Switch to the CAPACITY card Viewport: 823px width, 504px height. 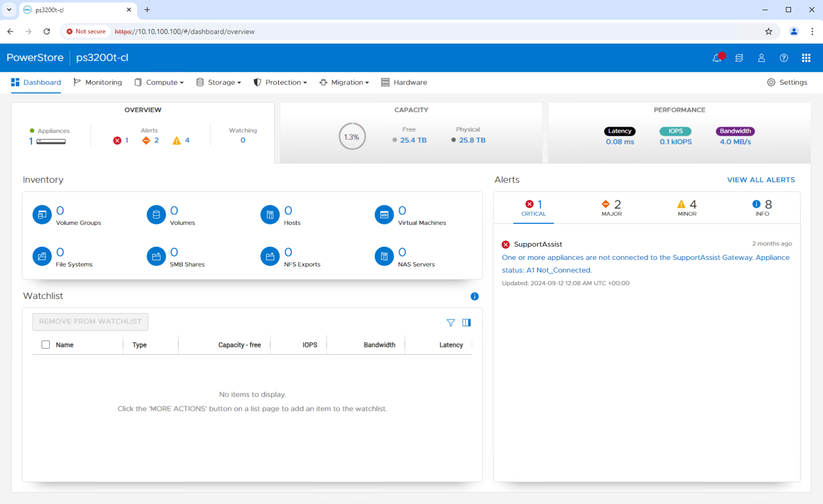click(x=411, y=133)
